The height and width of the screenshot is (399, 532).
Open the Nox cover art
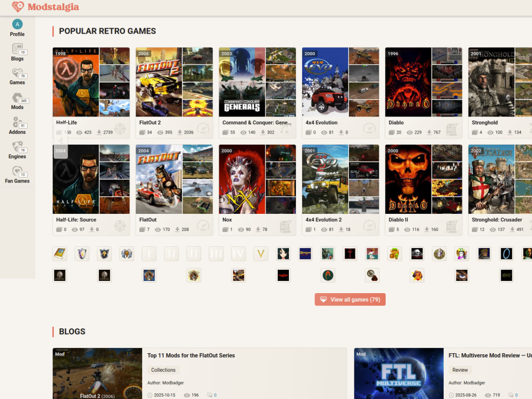coord(242,179)
